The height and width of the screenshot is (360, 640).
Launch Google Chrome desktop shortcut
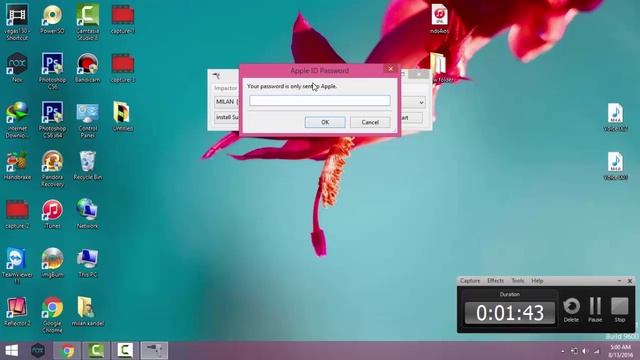pos(52,314)
